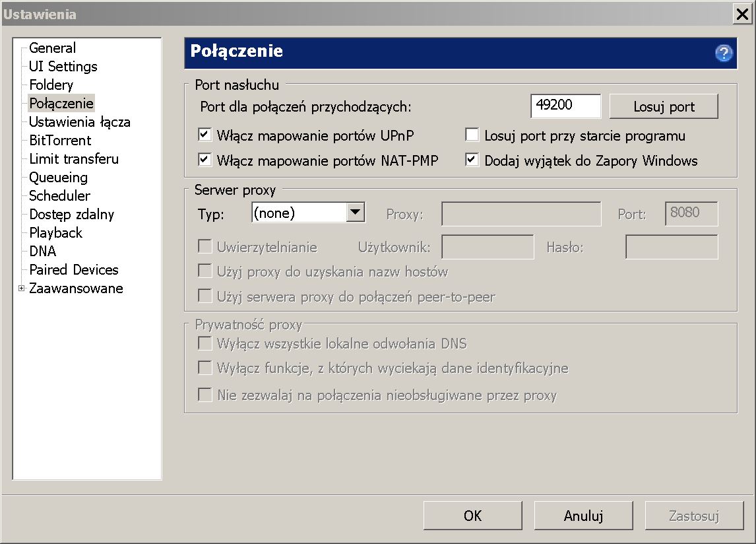Check 'Wyłącz wszystkie lokalne odwołania DNS'
Image resolution: width=756 pixels, height=544 pixels.
point(205,343)
